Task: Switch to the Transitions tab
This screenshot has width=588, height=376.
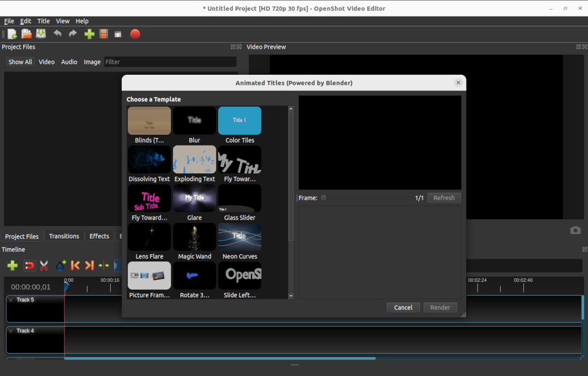Action: coord(64,236)
